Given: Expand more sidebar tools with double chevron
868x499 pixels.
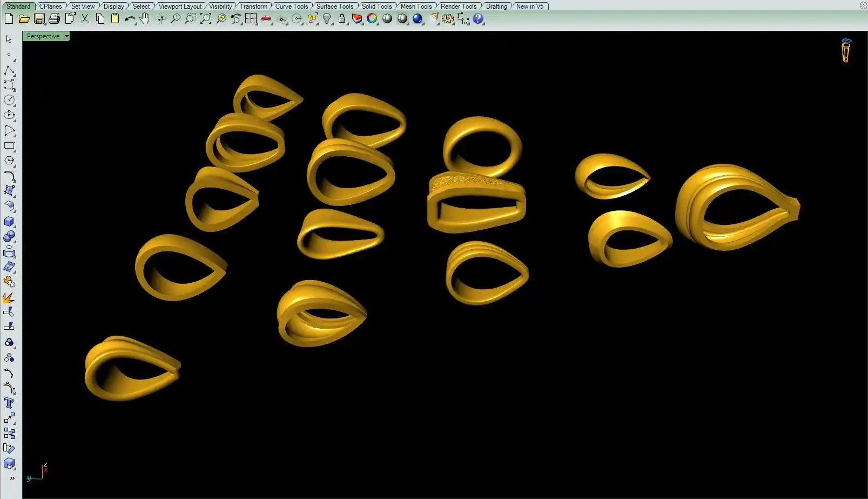Looking at the screenshot, I should [x=12, y=478].
